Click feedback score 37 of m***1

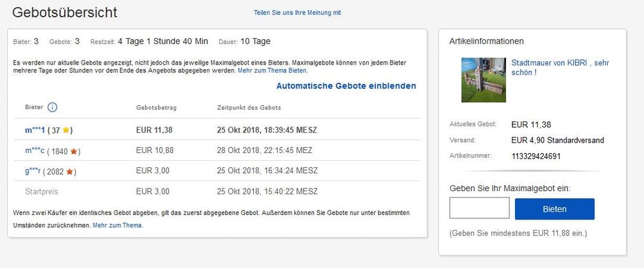(55, 130)
